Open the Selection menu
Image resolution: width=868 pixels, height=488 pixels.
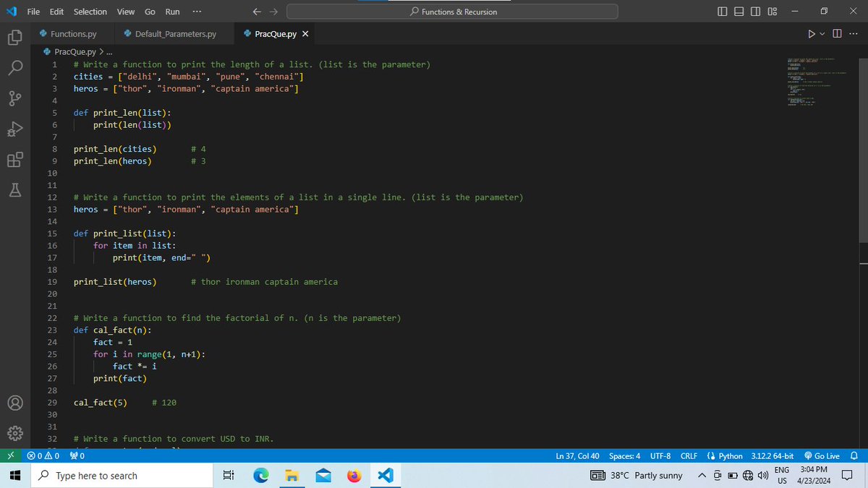point(90,12)
